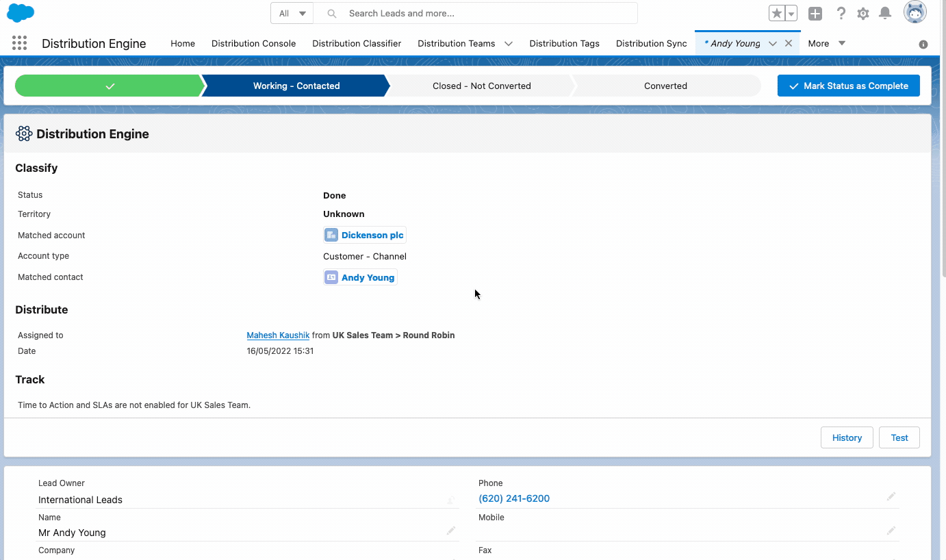Edit the Name field with pencil icon

[451, 531]
